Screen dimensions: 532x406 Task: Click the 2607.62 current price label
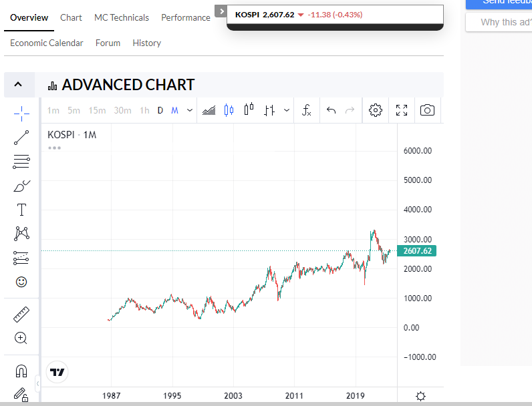point(416,251)
